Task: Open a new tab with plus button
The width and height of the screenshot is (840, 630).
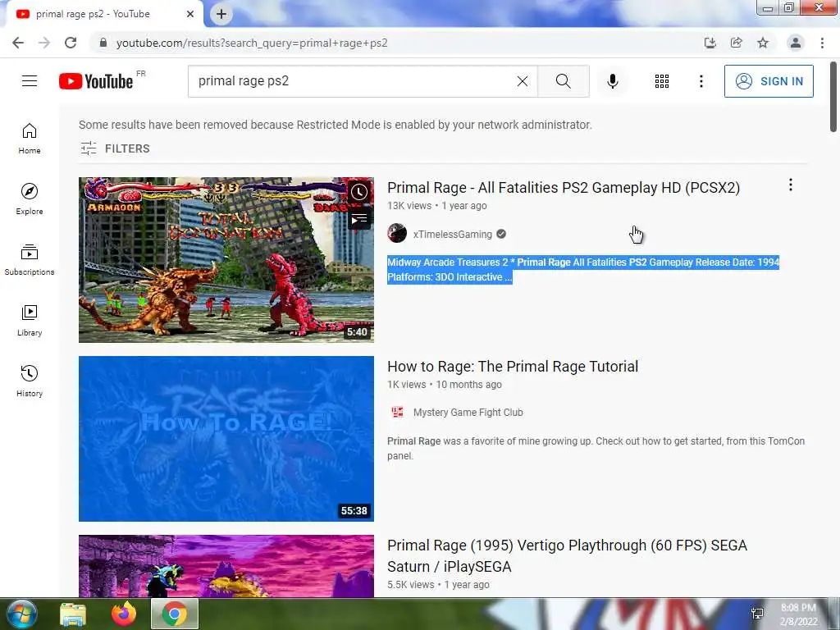Action: point(221,15)
